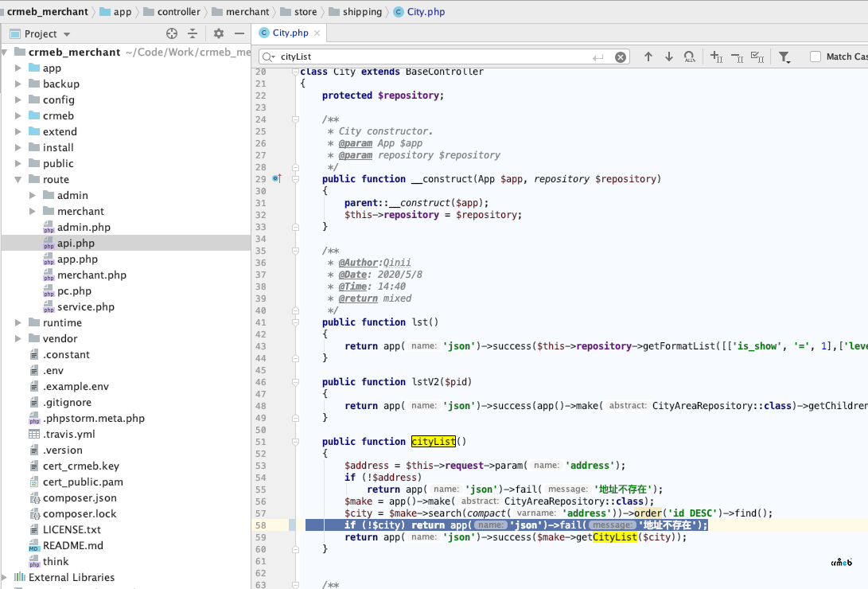Clear the cityList search field
This screenshot has width=868, height=589.
tap(621, 57)
